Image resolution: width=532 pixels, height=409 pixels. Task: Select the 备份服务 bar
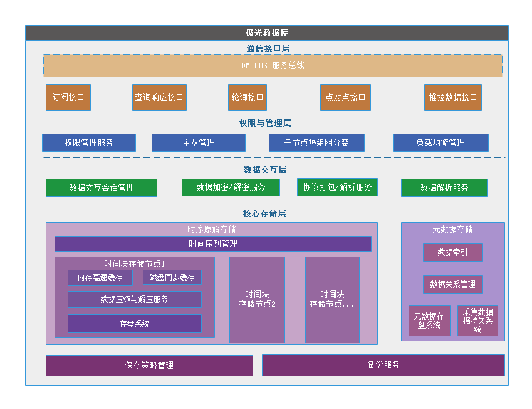[383, 365]
